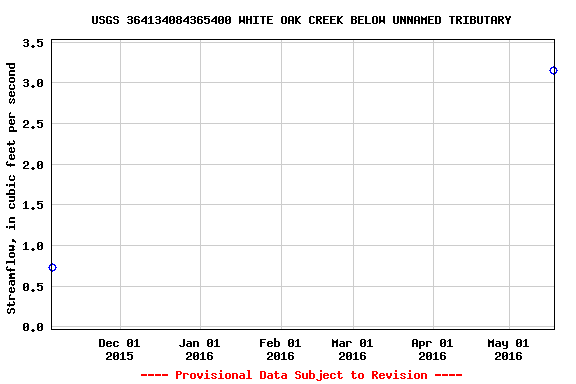576x384 pixels.
Task: Click the 'Dec 01 2015' x-axis label
Action: 119,349
